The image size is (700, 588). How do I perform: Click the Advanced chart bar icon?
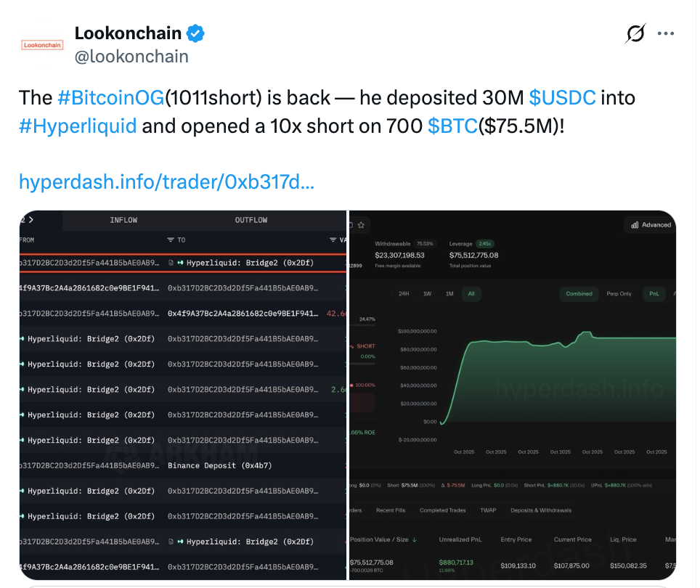635,225
